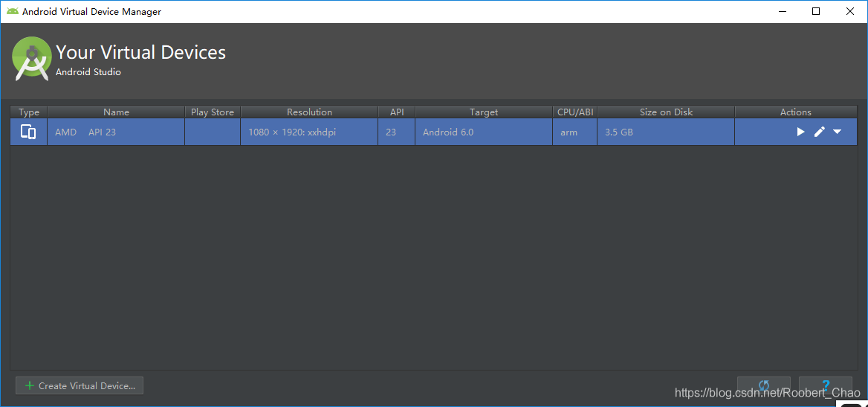Sort by Resolution column header
Screen dimensions: 868x407
point(309,112)
